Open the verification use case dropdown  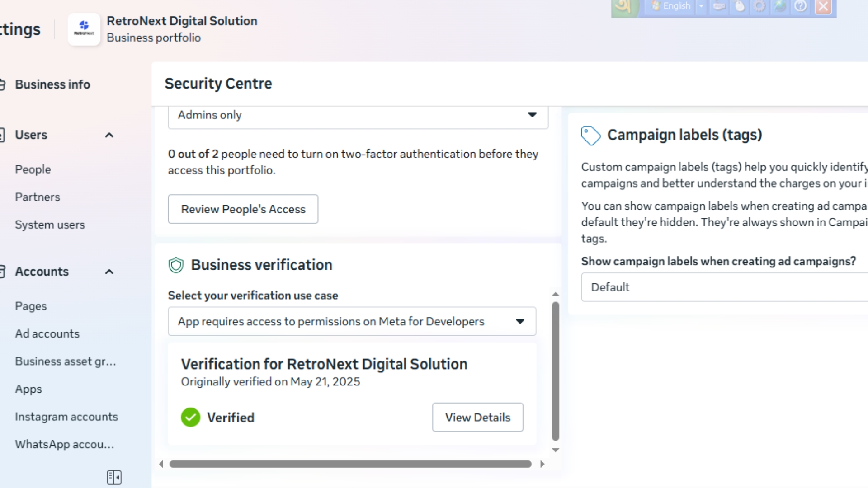[x=352, y=321]
